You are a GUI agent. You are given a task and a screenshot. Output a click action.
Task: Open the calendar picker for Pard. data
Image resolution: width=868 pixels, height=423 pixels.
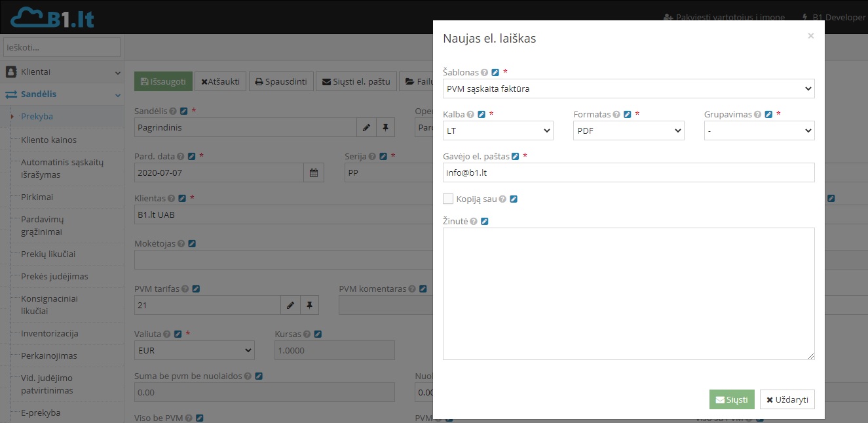click(313, 172)
